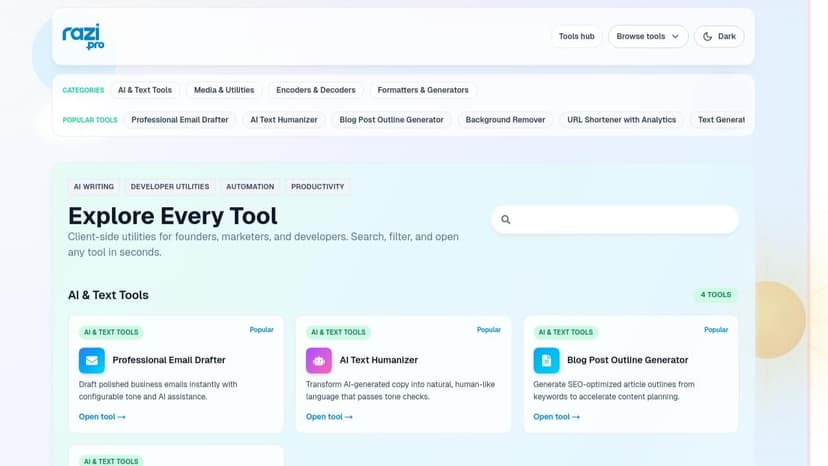This screenshot has width=828, height=466.
Task: Toggle Dark theme mode
Action: tap(719, 36)
